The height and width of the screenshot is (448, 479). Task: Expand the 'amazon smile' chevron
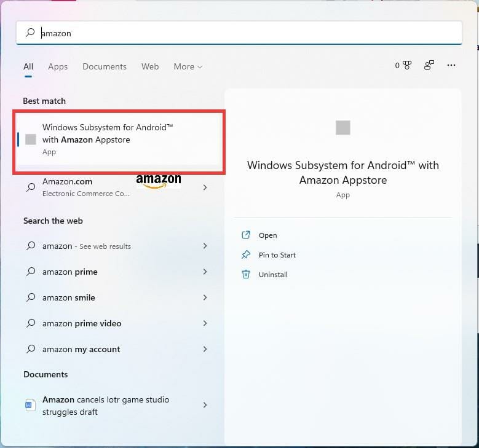(x=205, y=297)
